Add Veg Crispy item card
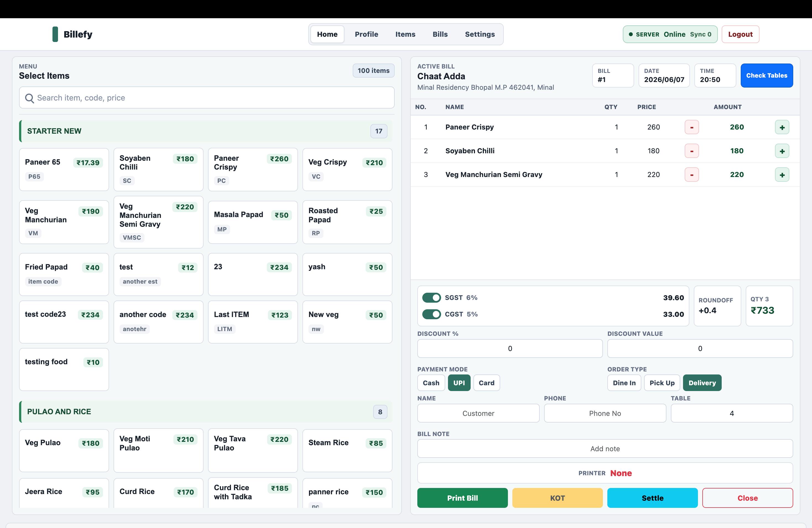812x528 pixels. [347, 170]
